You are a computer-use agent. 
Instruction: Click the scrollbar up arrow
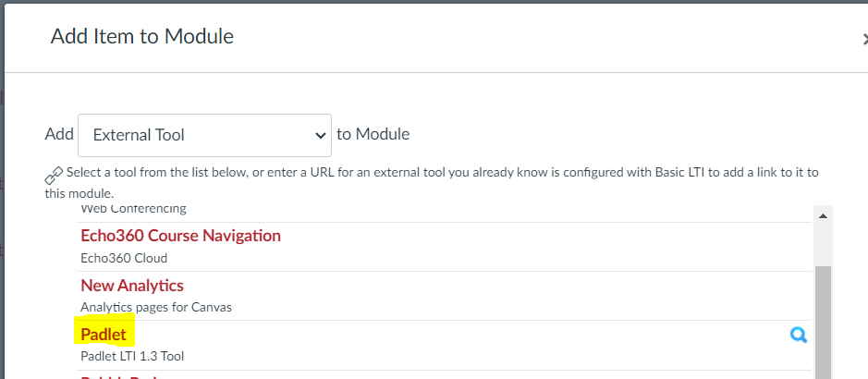click(822, 215)
